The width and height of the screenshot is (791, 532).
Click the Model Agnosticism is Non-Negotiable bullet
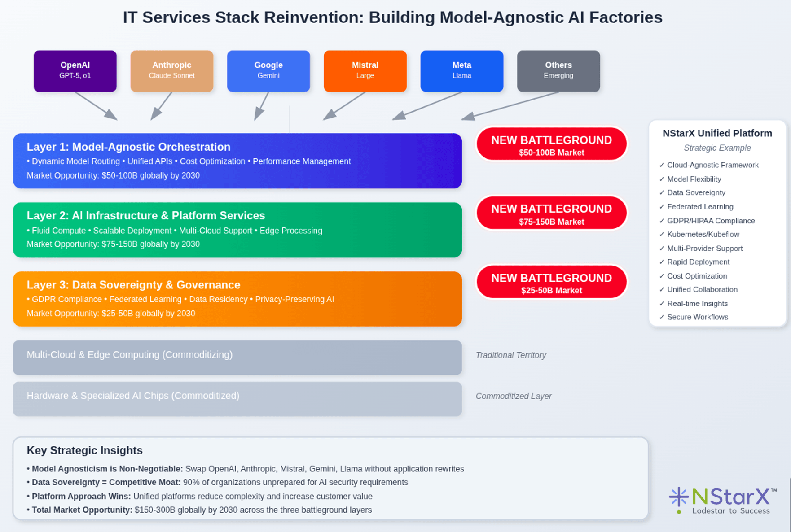245,469
